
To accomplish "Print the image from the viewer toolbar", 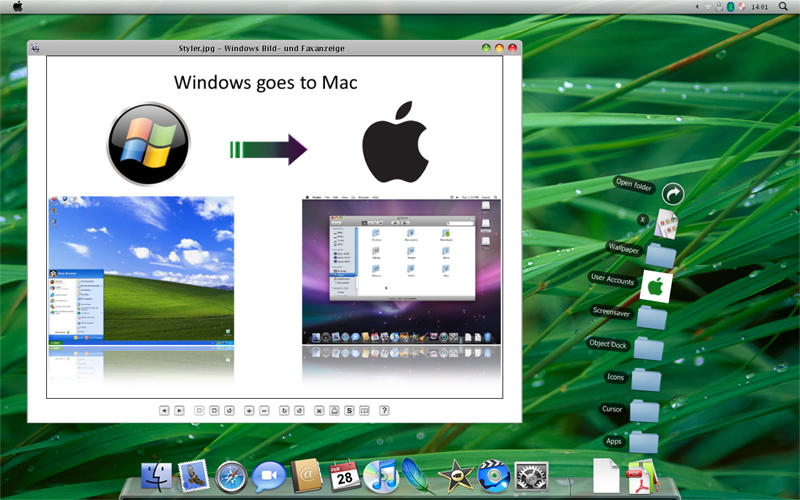I will (334, 410).
